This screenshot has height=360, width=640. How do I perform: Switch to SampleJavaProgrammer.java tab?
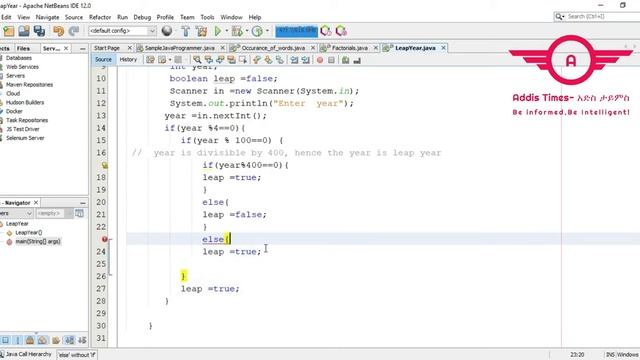point(180,48)
